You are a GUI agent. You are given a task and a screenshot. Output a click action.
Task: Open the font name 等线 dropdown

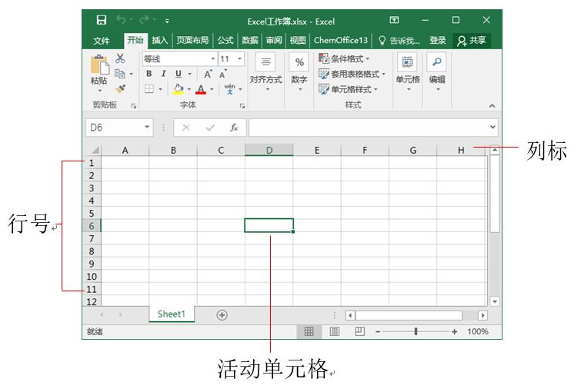[212, 59]
